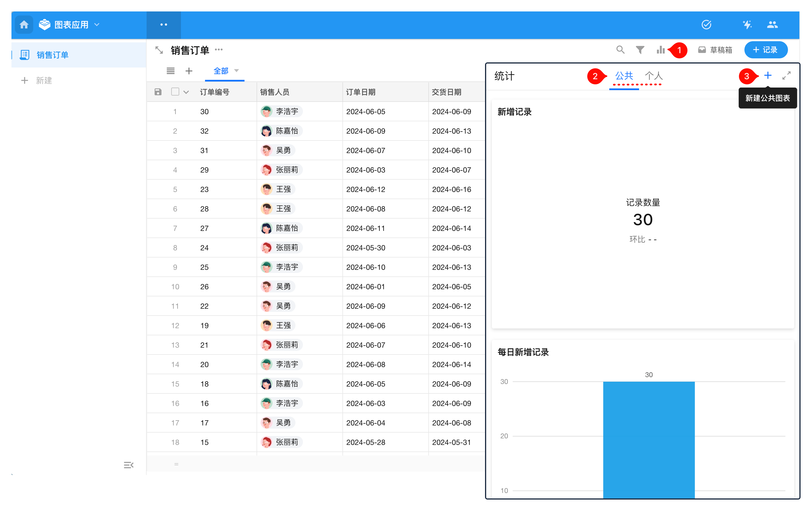This screenshot has height=511, width=812.
Task: Click the contacts people icon in header
Action: 772,25
